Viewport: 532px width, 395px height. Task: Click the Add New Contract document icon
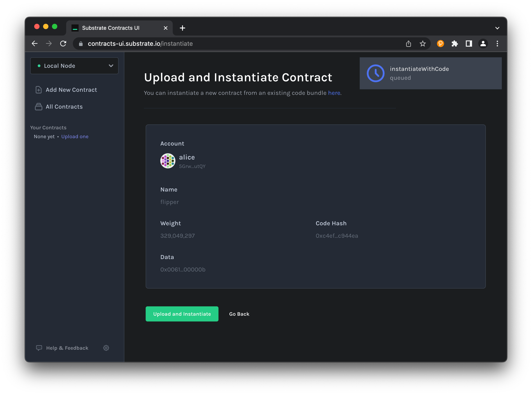[x=39, y=90]
